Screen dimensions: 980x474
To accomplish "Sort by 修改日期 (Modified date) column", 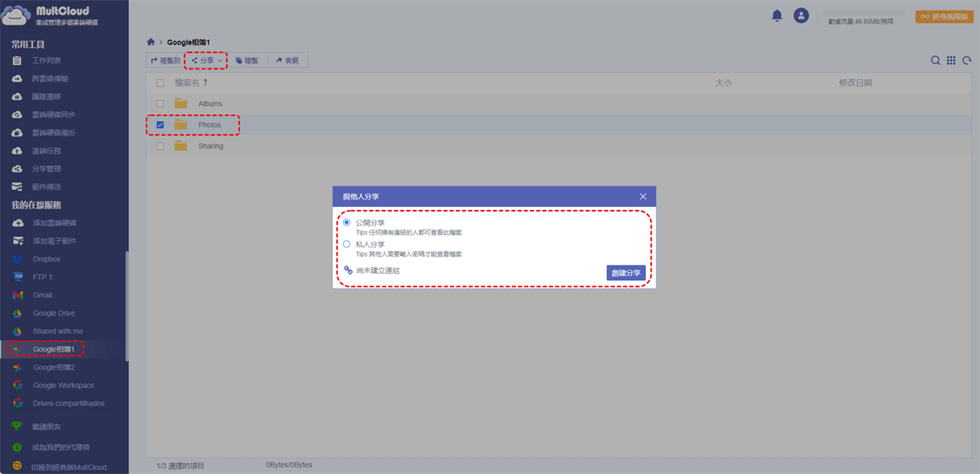I will pyautogui.click(x=855, y=83).
